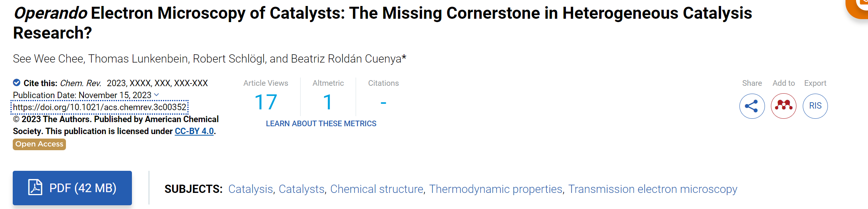
Task: Open the orange widget at top-right corner
Action: [858, 7]
